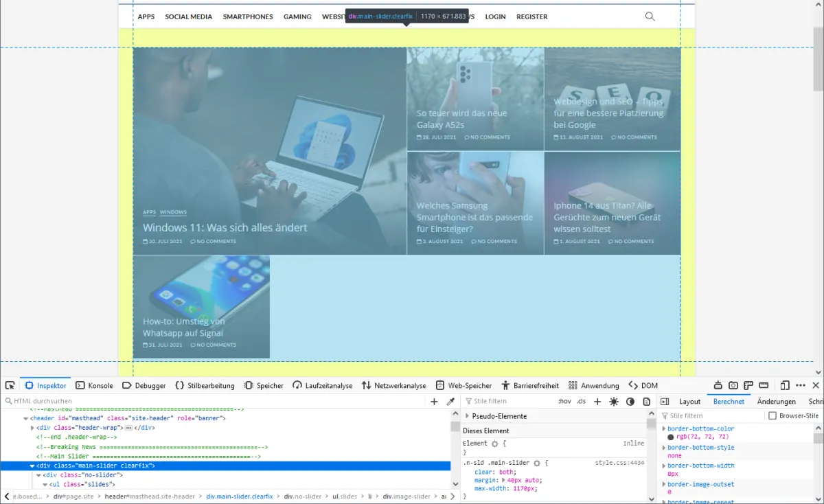The width and height of the screenshot is (824, 504).
Task: Expand the margin shorthand value
Action: click(x=505, y=480)
